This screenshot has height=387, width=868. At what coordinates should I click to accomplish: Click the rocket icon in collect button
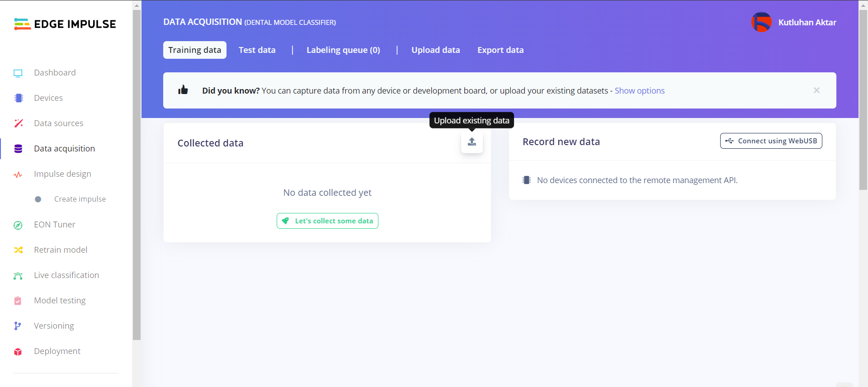tap(286, 221)
